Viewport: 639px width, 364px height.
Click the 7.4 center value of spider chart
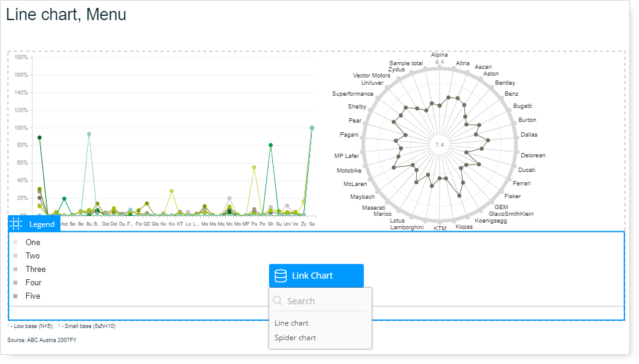(x=439, y=145)
